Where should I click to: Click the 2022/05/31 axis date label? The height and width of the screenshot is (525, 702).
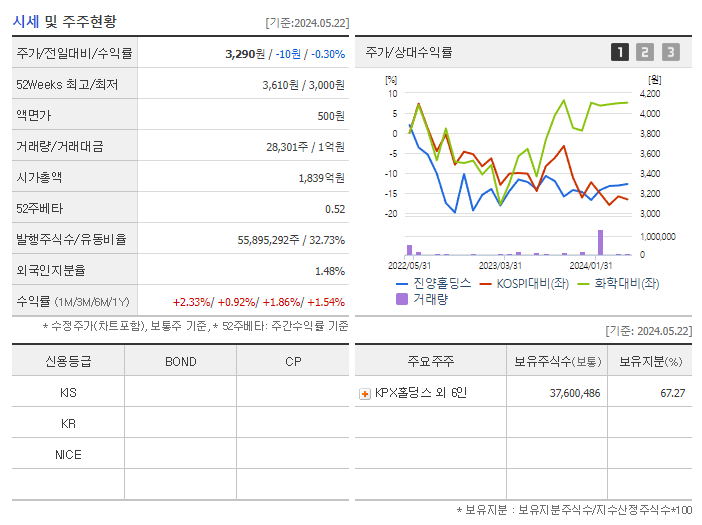click(x=409, y=266)
